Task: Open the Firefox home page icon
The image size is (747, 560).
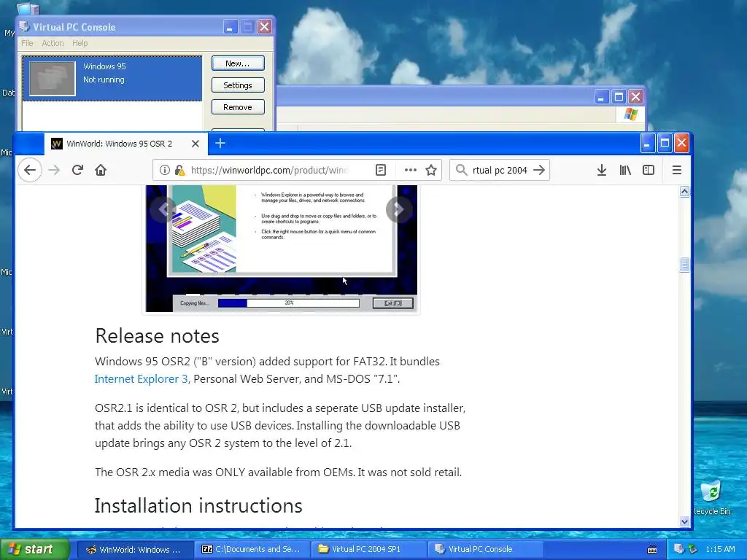Action: [101, 170]
